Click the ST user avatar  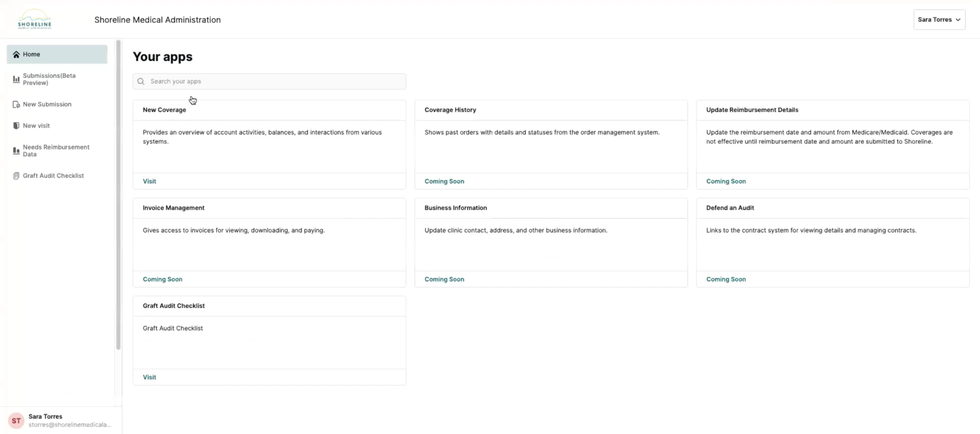16,420
